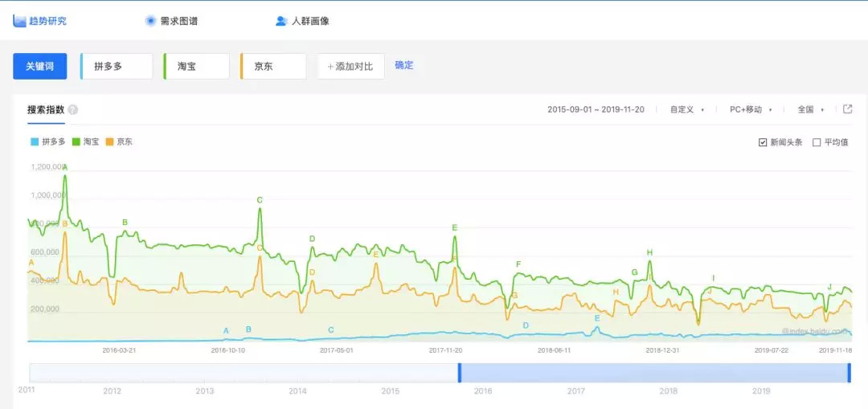Click the 添加对比 button
Viewport: 868px width, 409px height.
(350, 67)
